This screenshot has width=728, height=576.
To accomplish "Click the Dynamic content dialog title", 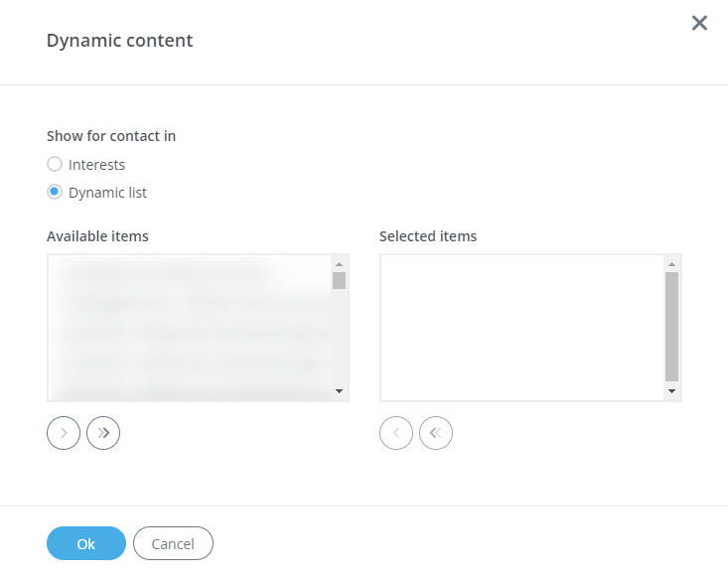I will pos(120,41).
